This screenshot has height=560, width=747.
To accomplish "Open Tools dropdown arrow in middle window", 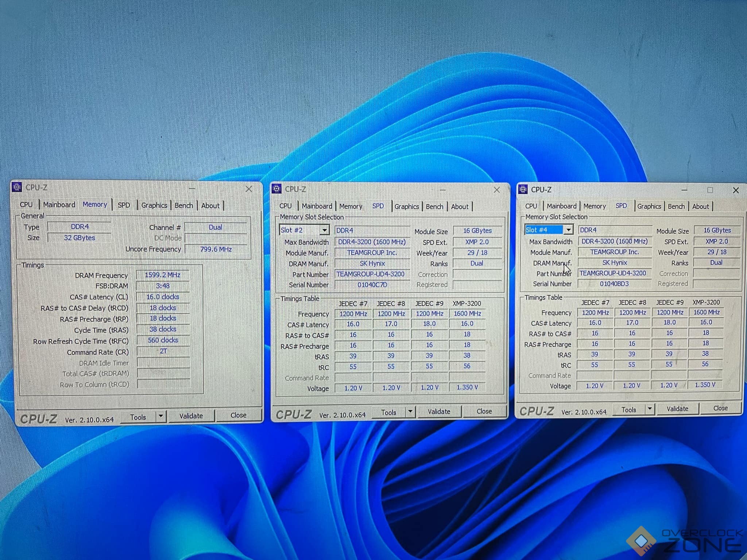I will pyautogui.click(x=410, y=412).
